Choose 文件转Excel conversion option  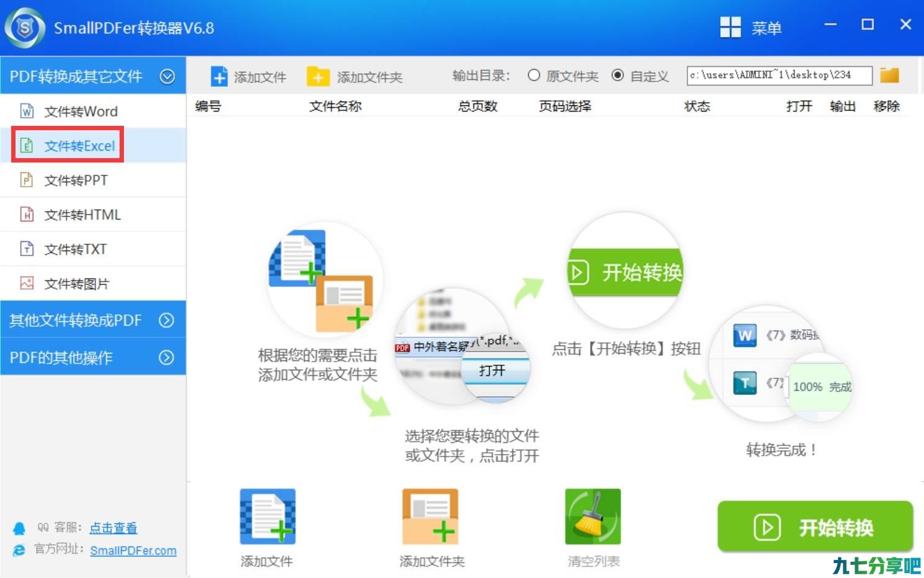click(x=93, y=146)
